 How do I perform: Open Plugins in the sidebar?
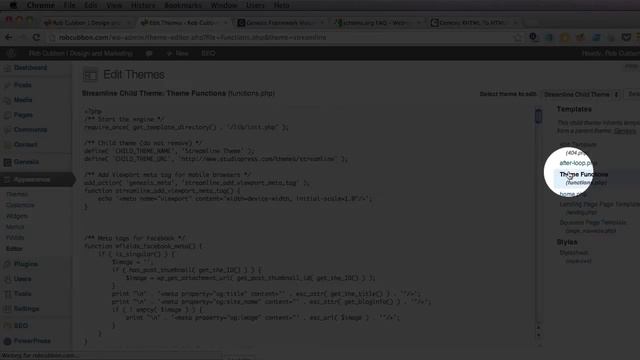click(x=26, y=264)
